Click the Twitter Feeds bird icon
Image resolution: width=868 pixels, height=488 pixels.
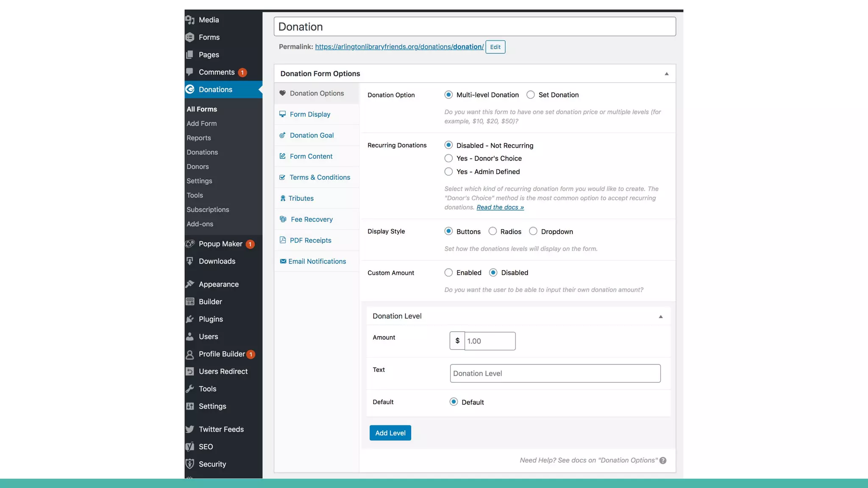190,429
